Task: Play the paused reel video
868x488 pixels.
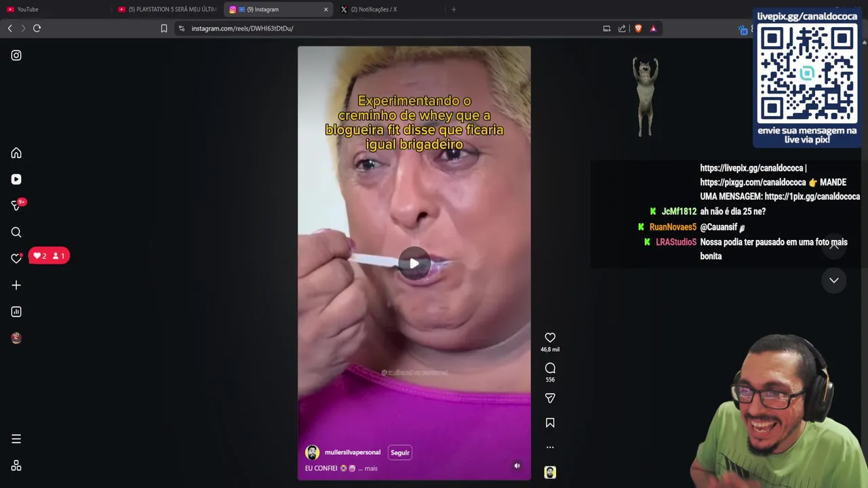Action: click(x=414, y=264)
